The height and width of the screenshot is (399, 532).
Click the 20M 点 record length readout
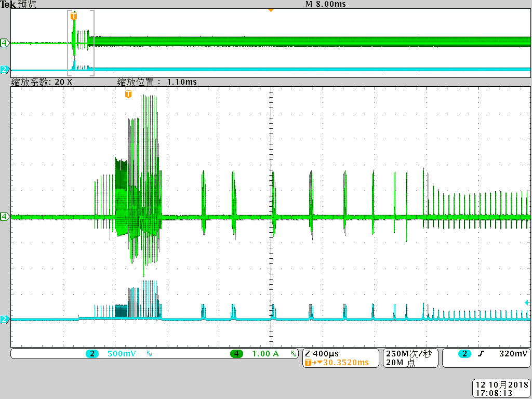[x=401, y=363]
